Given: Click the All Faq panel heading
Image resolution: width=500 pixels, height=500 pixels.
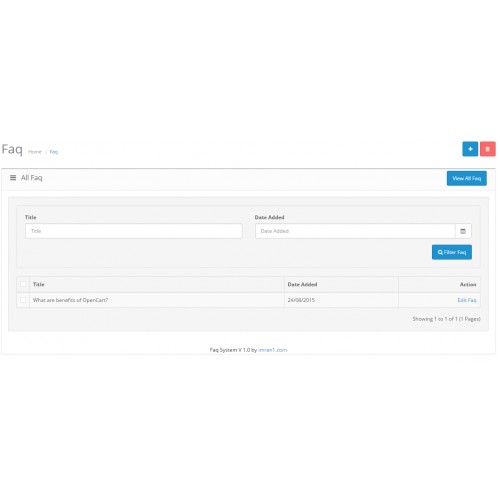Looking at the screenshot, I should (x=32, y=178).
